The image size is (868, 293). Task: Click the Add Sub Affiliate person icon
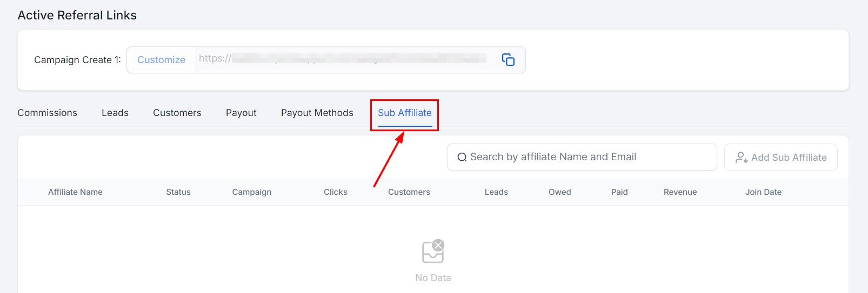coord(742,158)
